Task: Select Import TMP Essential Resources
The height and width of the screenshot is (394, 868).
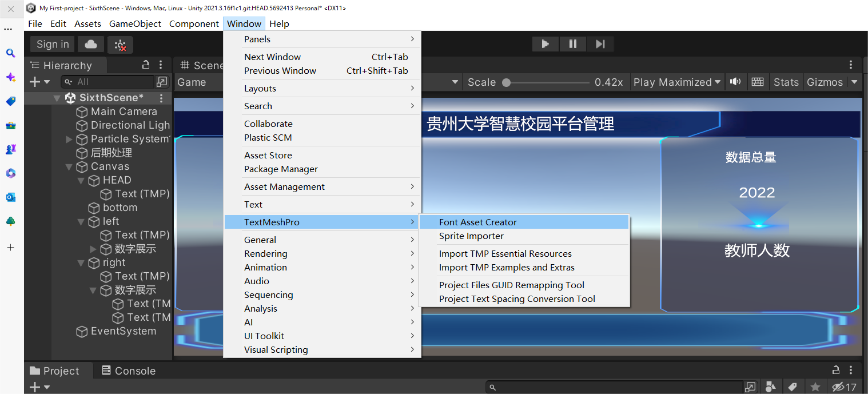Action: [524, 253]
